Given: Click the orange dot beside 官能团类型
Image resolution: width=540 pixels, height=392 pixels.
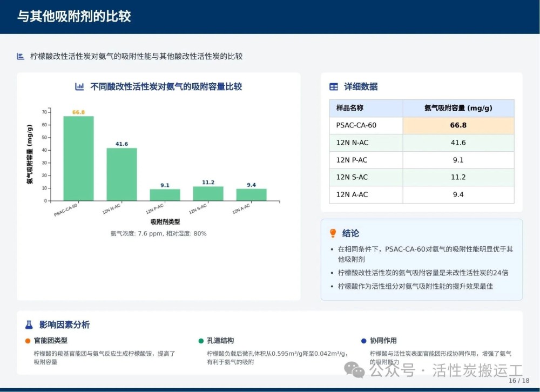Looking at the screenshot, I should [x=28, y=341].
